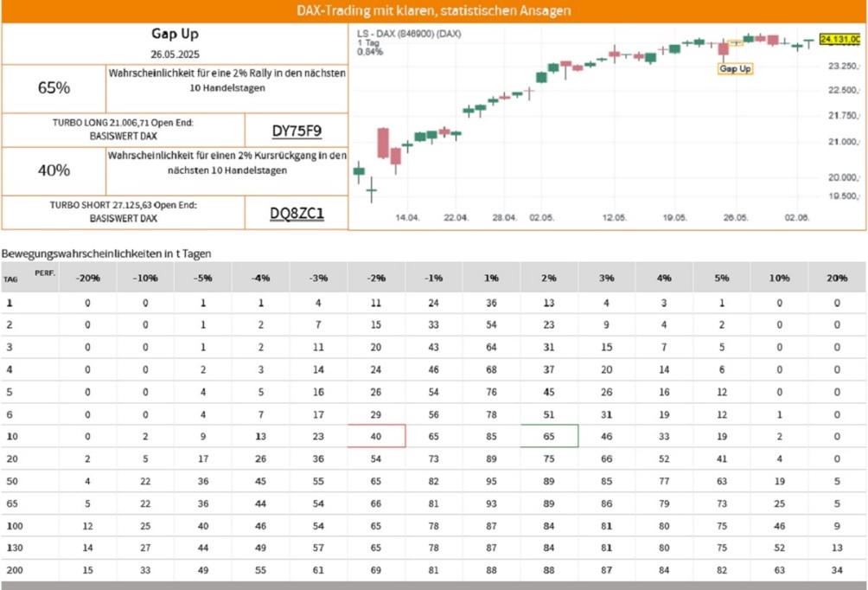Click the 1% column header
The image size is (868, 590).
tap(492, 278)
